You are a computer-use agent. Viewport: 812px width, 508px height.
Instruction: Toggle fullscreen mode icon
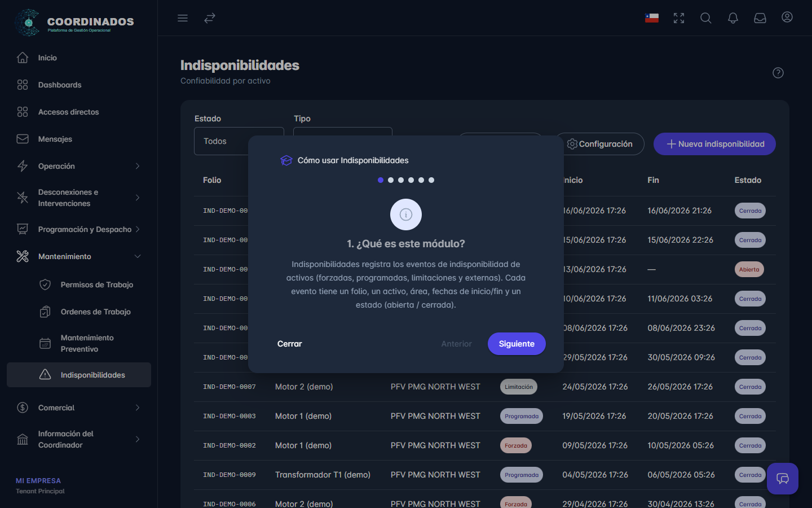coord(679,18)
